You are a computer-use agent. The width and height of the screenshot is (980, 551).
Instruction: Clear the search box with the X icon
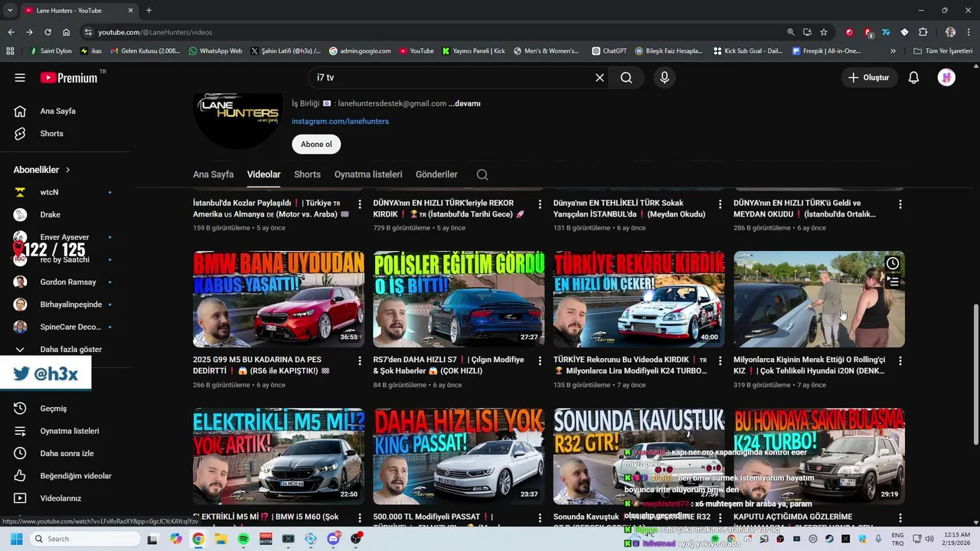pyautogui.click(x=599, y=77)
